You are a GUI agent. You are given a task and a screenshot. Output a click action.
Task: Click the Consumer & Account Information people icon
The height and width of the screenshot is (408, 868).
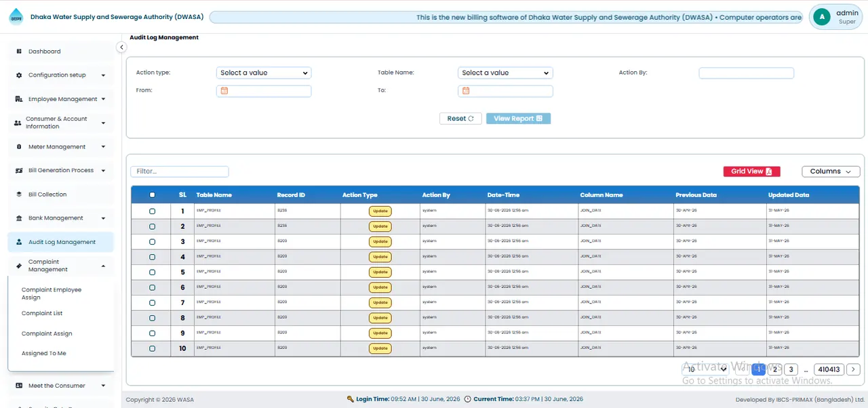tap(18, 123)
